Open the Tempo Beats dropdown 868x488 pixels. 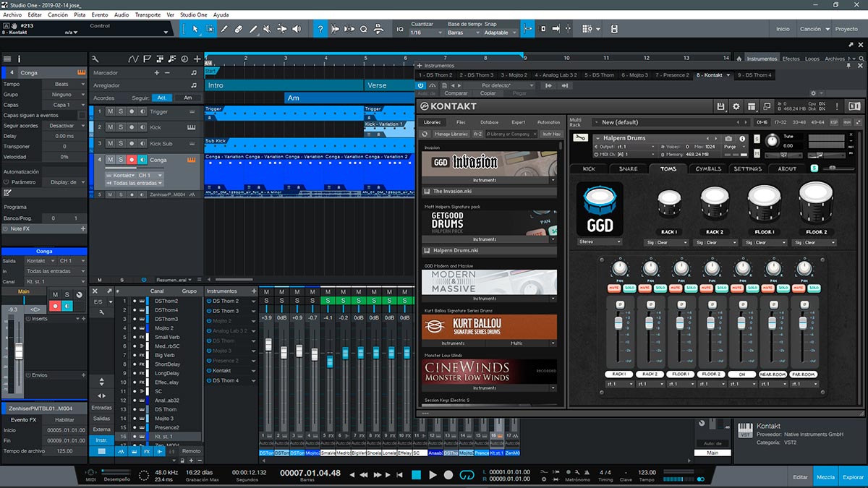click(64, 84)
